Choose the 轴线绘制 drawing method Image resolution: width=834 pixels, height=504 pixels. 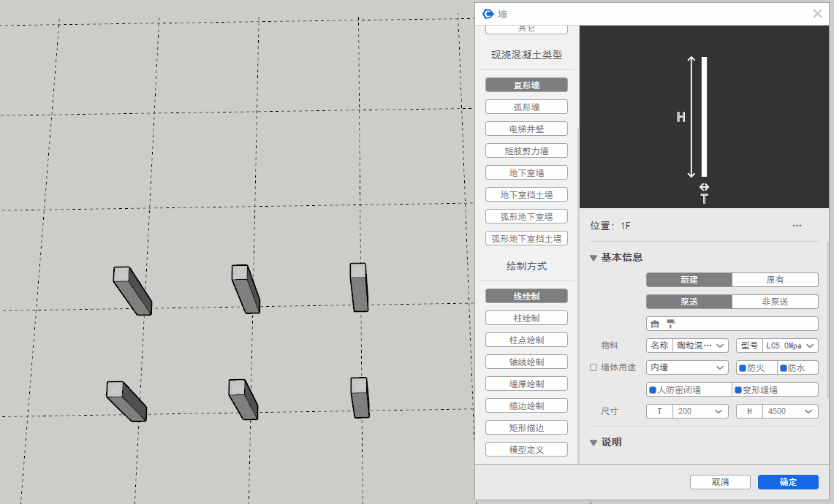(526, 362)
